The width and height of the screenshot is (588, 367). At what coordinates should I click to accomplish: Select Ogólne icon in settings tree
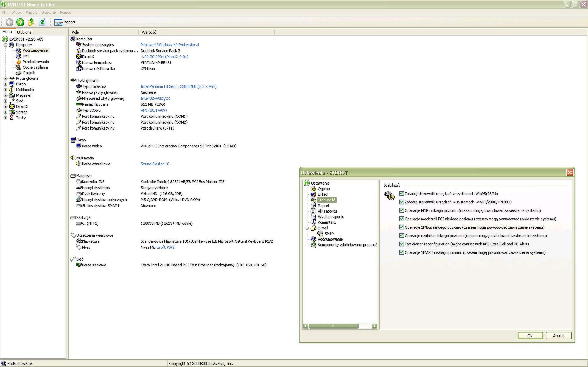coord(314,189)
